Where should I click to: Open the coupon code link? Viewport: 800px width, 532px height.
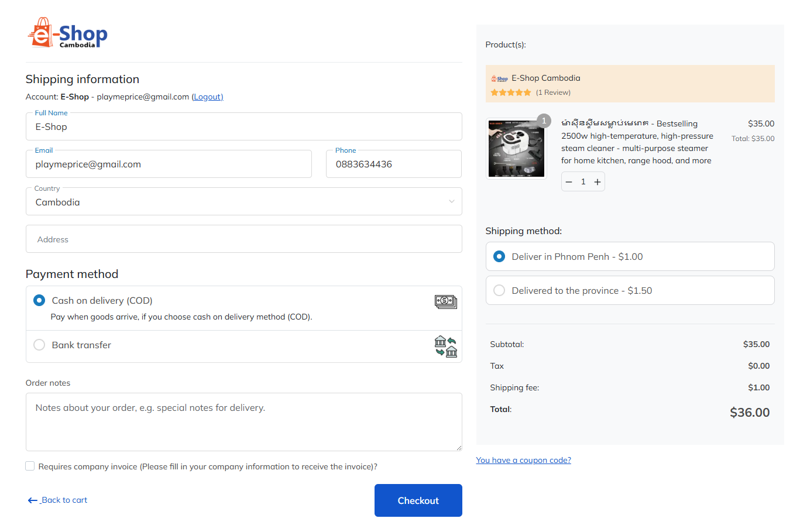(x=524, y=460)
